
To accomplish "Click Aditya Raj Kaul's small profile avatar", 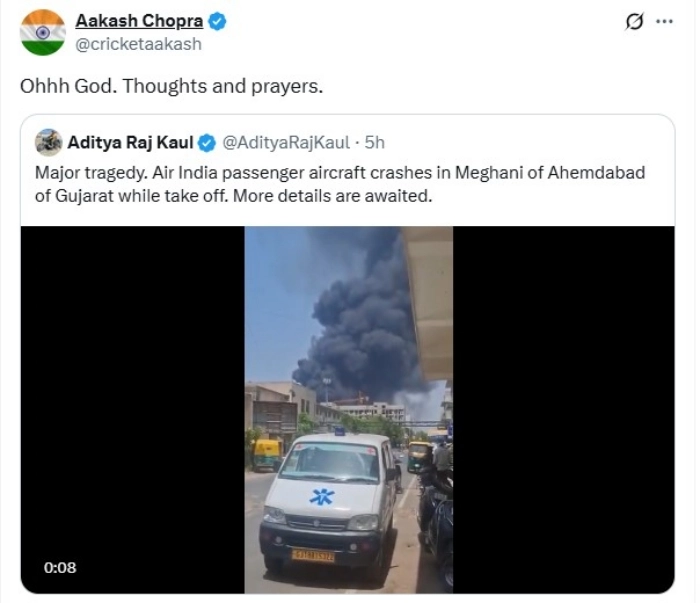I will [x=48, y=142].
